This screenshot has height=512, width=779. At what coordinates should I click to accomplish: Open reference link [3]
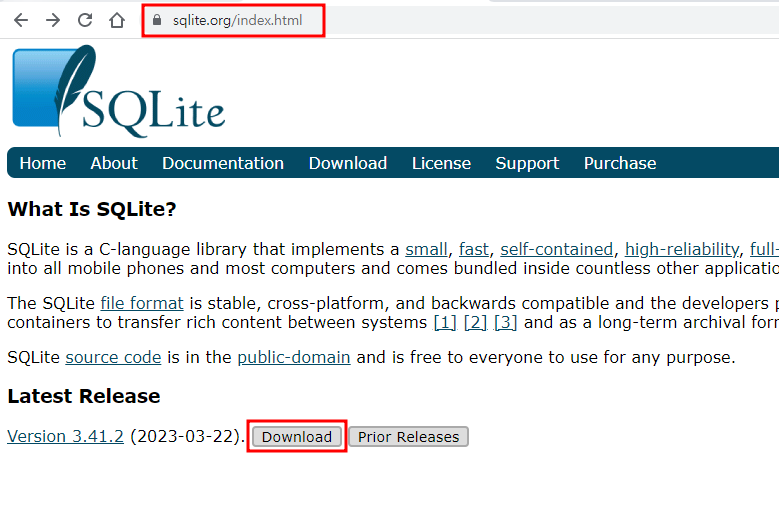coord(506,322)
